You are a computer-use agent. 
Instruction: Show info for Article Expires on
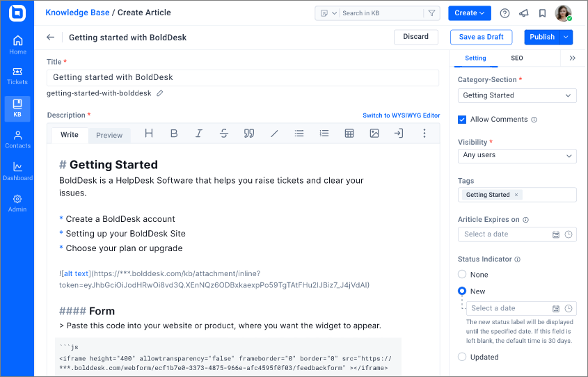[x=526, y=220]
